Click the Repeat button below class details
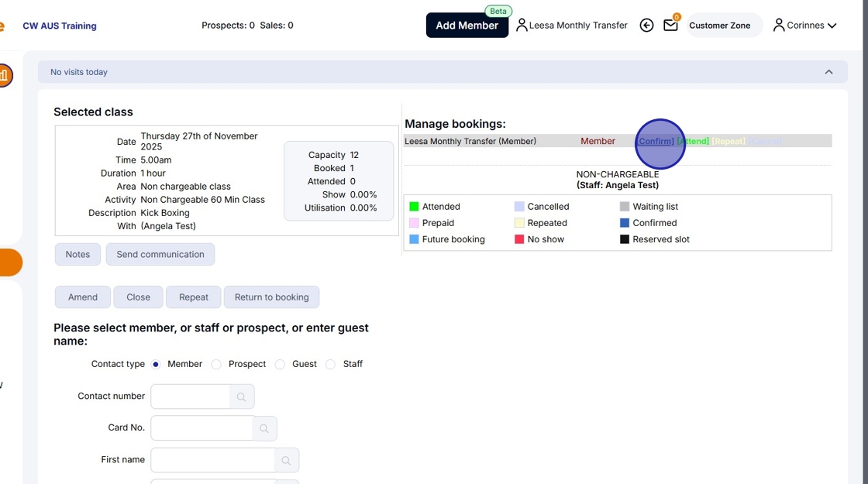This screenshot has width=868, height=484. pyautogui.click(x=194, y=297)
